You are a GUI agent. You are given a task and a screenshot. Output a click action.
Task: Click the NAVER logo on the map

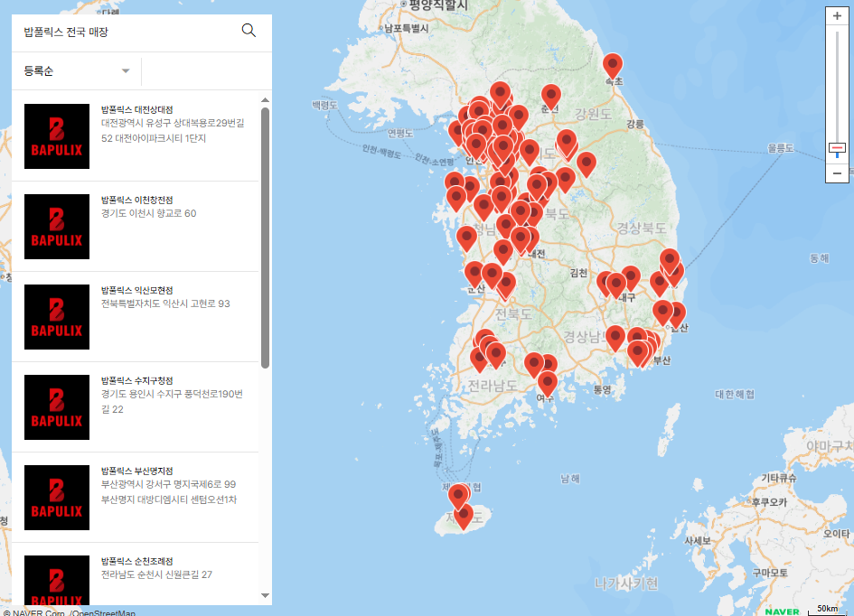782,611
